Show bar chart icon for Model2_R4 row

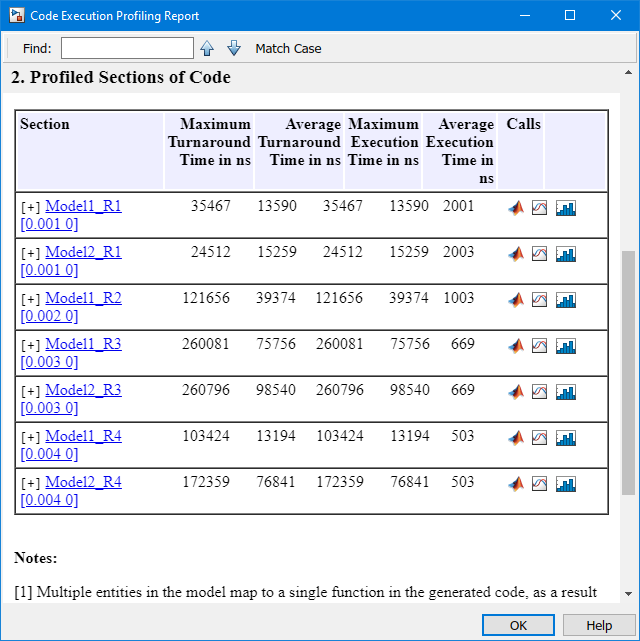566,484
